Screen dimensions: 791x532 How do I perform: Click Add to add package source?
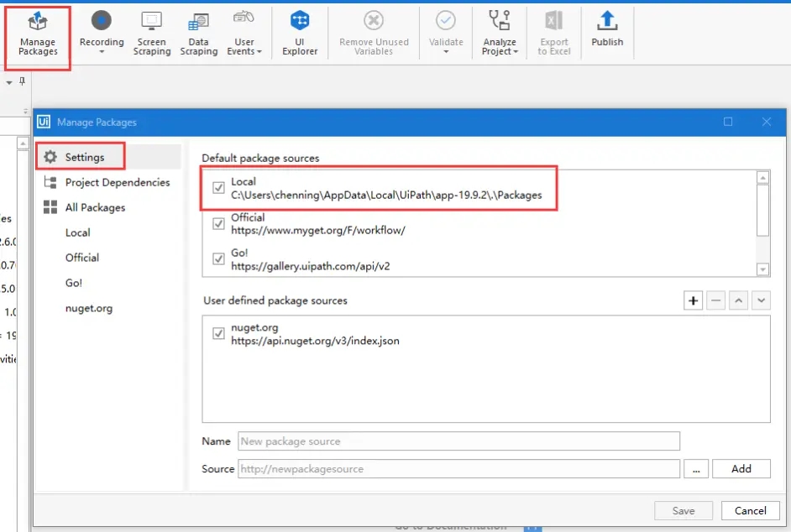tap(741, 468)
